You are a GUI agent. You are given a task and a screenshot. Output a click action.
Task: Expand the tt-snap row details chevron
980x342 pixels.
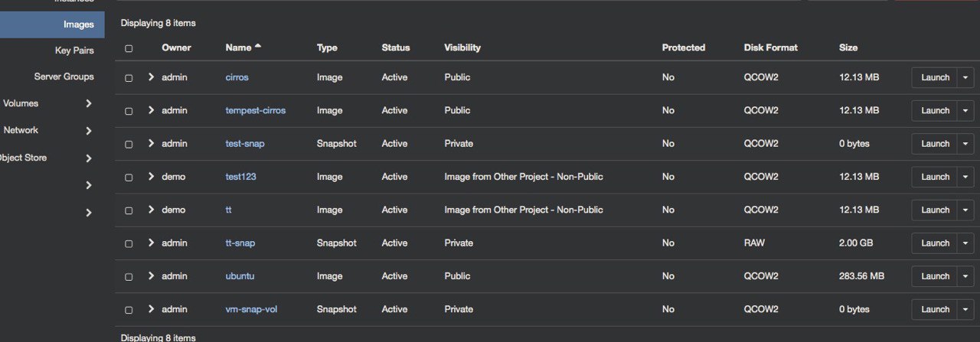click(151, 243)
